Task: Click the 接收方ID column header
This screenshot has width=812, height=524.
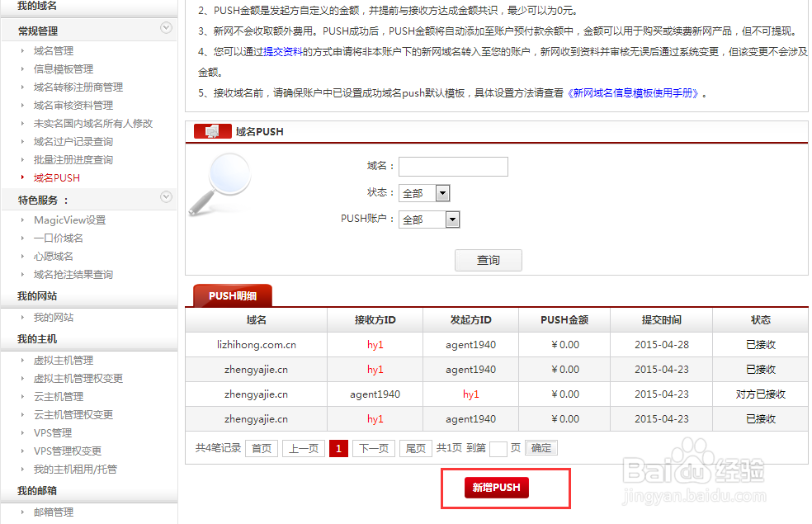Action: 375,320
